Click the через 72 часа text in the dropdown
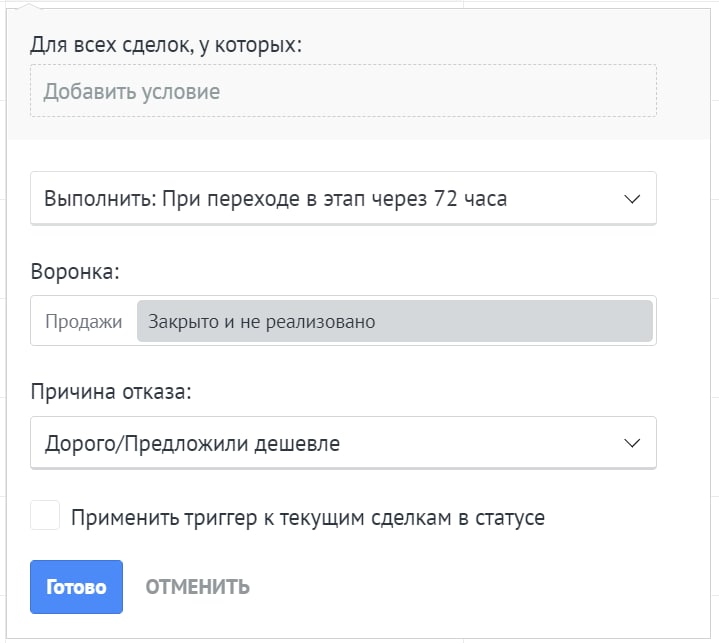Screen dimensions: 719x643 tap(439, 199)
